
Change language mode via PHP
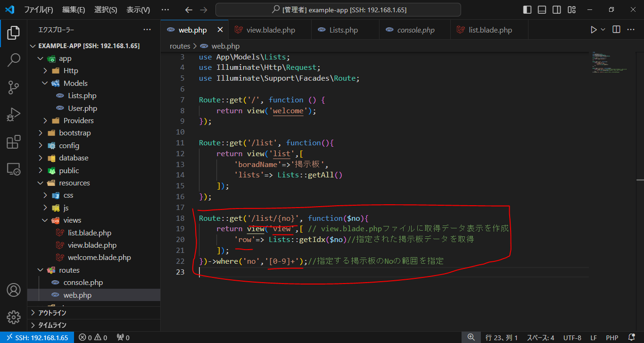point(612,337)
